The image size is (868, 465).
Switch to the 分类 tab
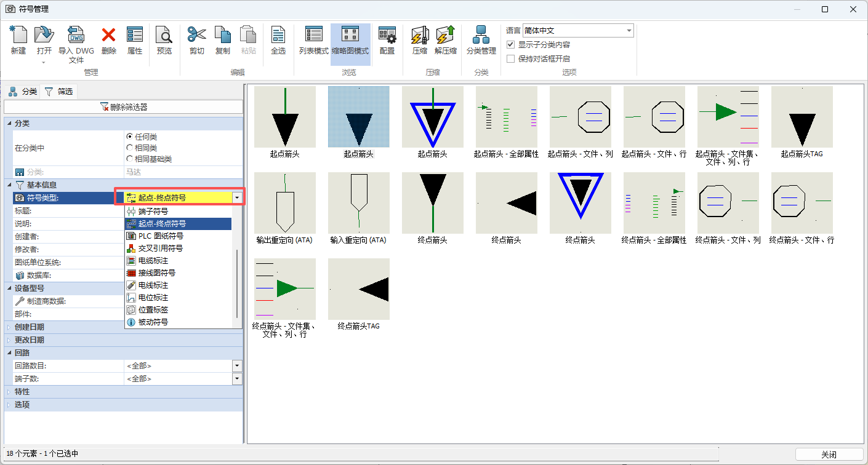(23, 92)
